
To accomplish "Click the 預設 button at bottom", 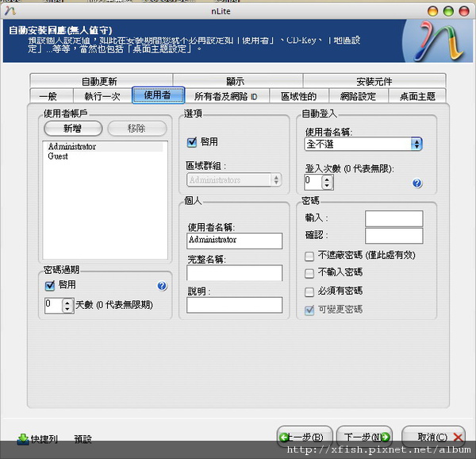I will 83,439.
